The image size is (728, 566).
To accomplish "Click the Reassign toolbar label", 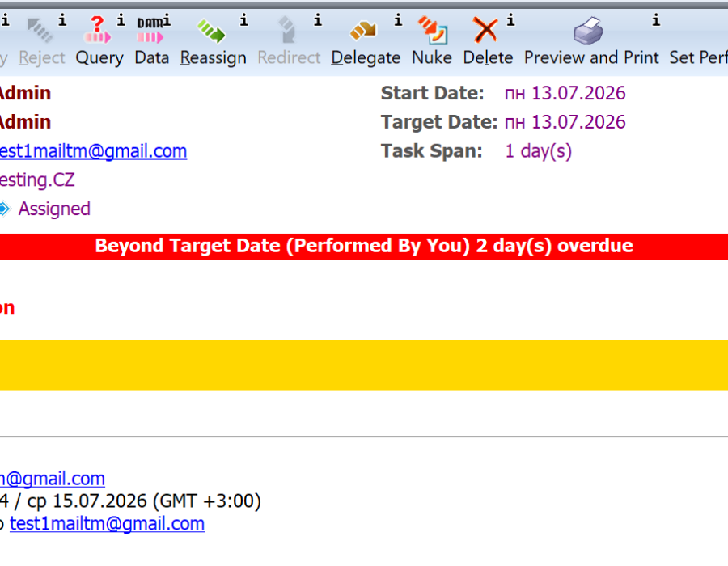I will [x=213, y=58].
